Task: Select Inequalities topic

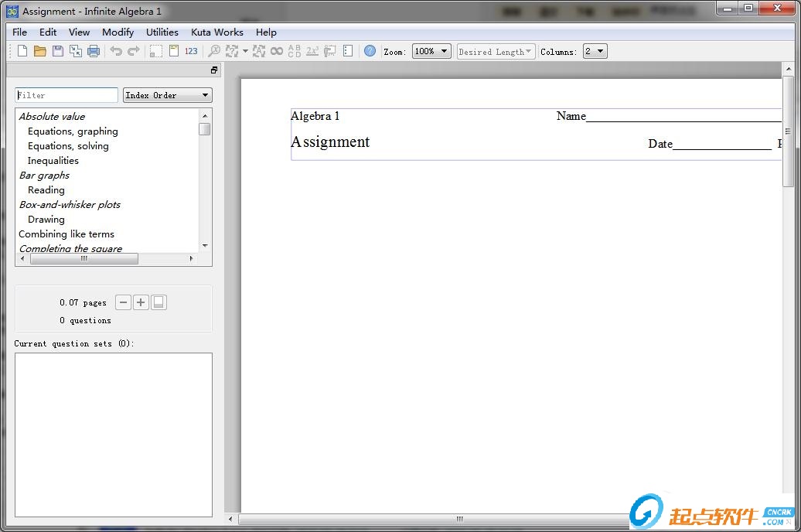Action: (x=53, y=161)
